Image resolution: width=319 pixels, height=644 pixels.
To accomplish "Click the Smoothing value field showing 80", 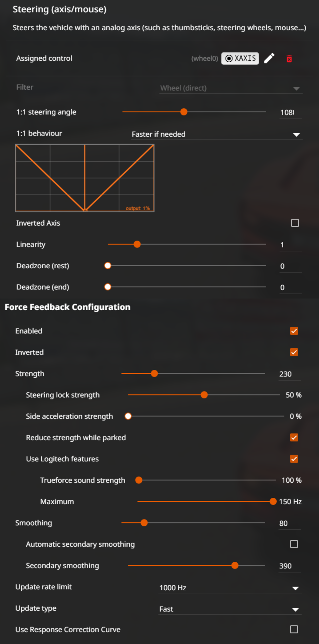I will click(290, 523).
